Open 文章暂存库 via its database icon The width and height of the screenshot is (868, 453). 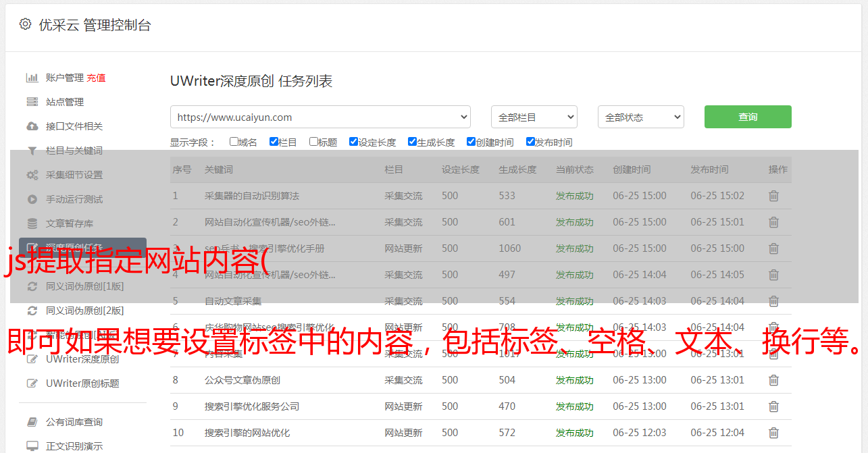click(x=32, y=223)
